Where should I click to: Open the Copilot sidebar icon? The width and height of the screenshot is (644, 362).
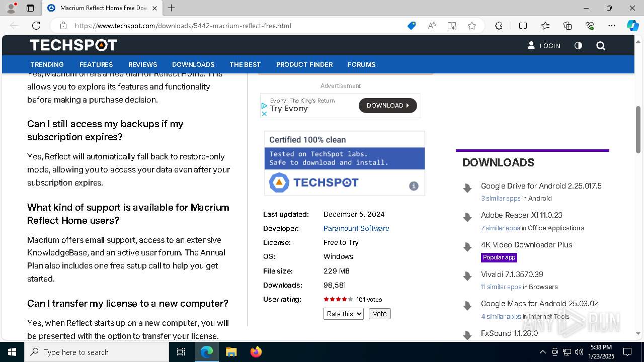[632, 26]
